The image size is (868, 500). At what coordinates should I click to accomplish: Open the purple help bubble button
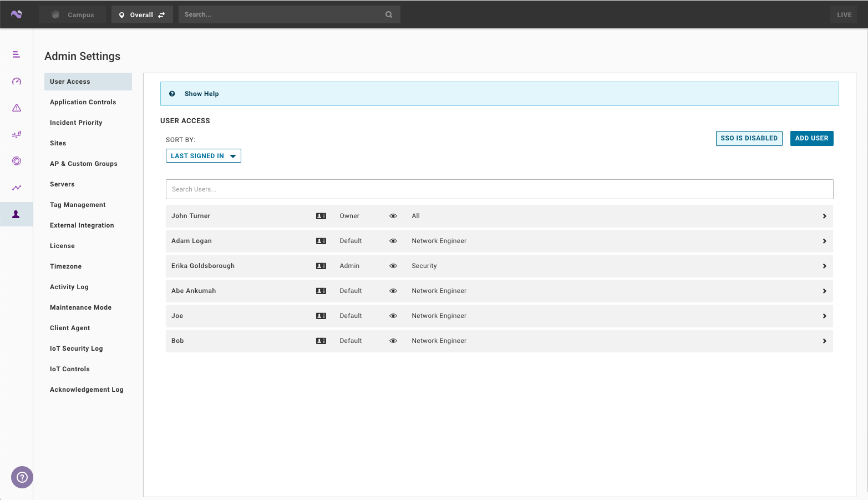pyautogui.click(x=22, y=477)
